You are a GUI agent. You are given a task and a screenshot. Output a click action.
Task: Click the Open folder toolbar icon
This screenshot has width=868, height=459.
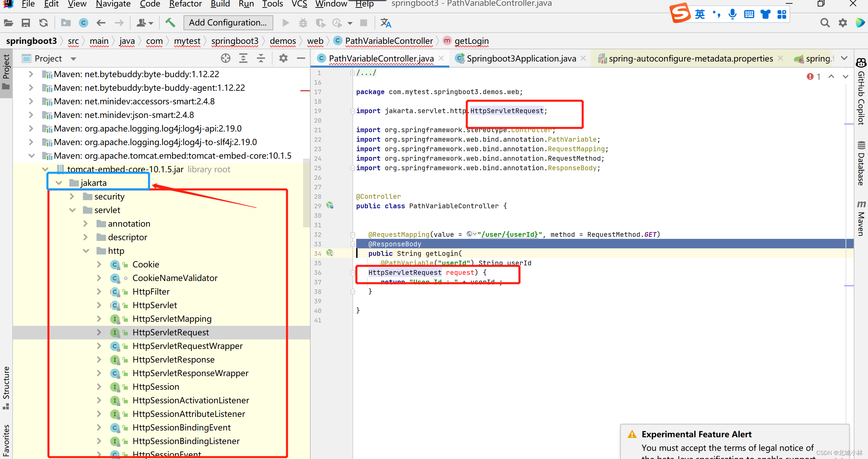pos(8,23)
